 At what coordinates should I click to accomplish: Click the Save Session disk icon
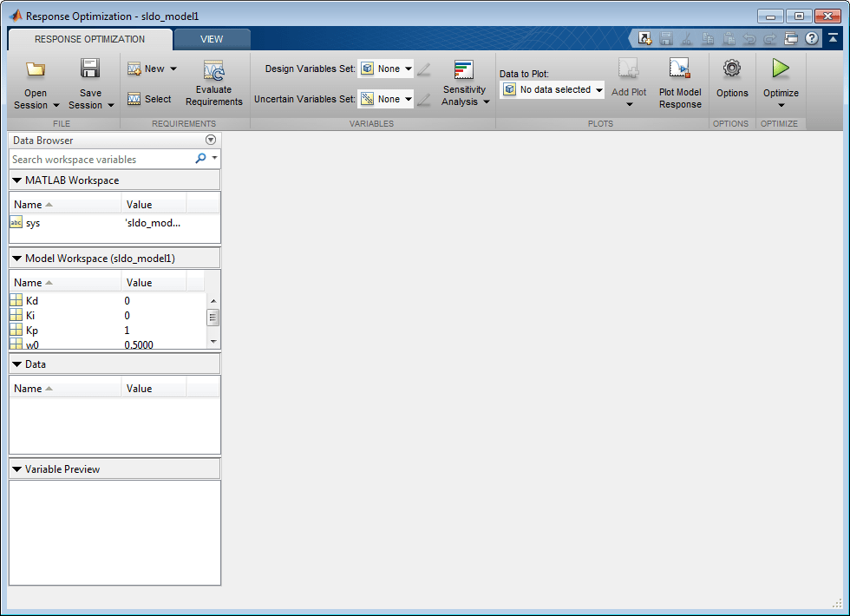coord(90,69)
